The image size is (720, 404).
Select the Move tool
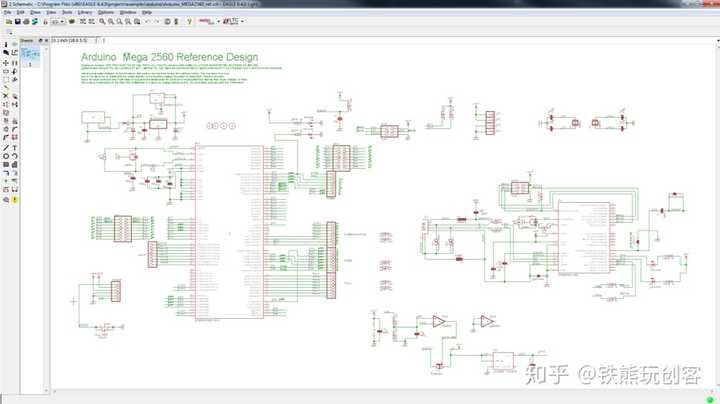coord(6,63)
